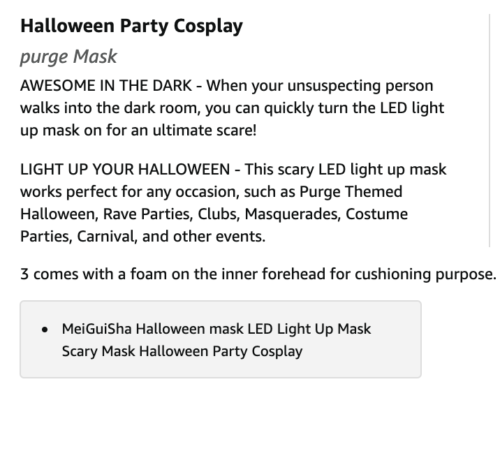Click the phrase 'Carnival, and other events'
The height and width of the screenshot is (465, 500).
click(171, 236)
